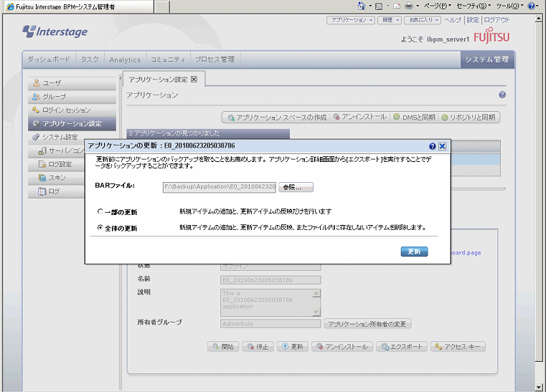The width and height of the screenshot is (546, 392).
Task: Close the アプリケーションの更新 dialog
Action: (442, 146)
